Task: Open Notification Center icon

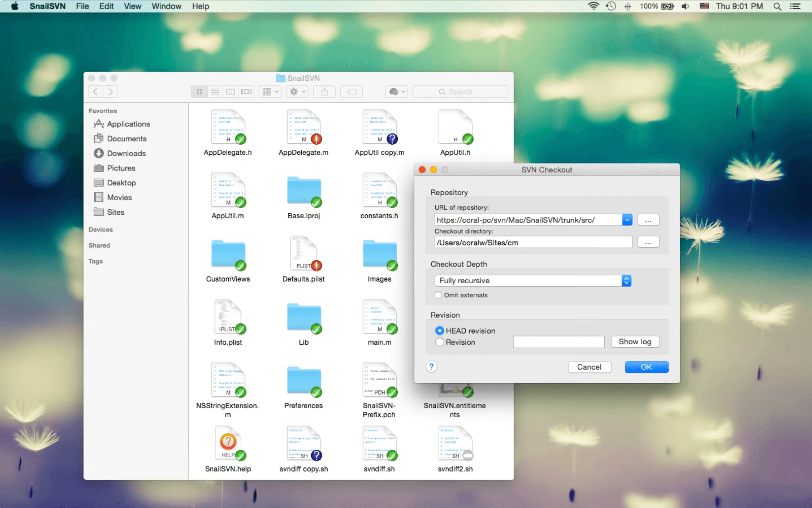Action: coord(796,6)
